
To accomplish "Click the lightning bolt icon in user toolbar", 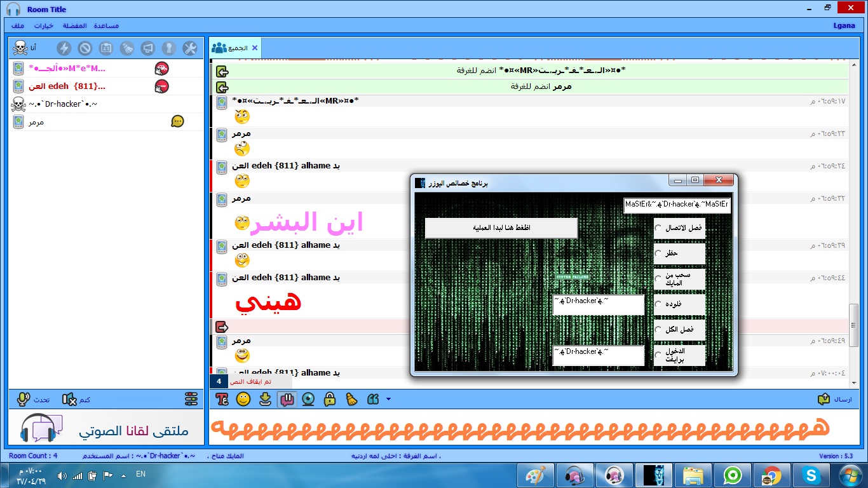I will click(x=64, y=48).
